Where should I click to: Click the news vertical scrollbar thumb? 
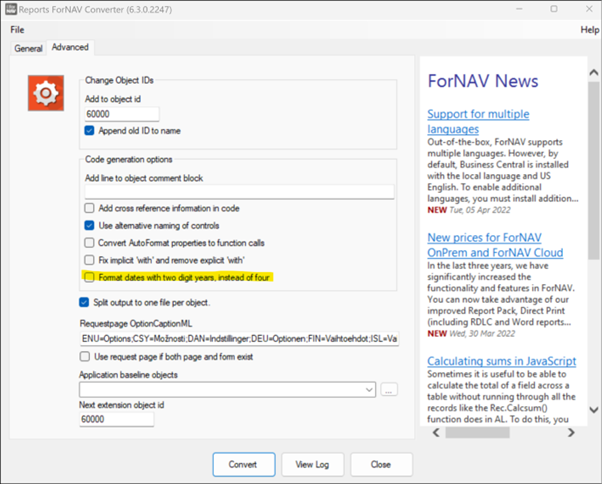(x=594, y=170)
